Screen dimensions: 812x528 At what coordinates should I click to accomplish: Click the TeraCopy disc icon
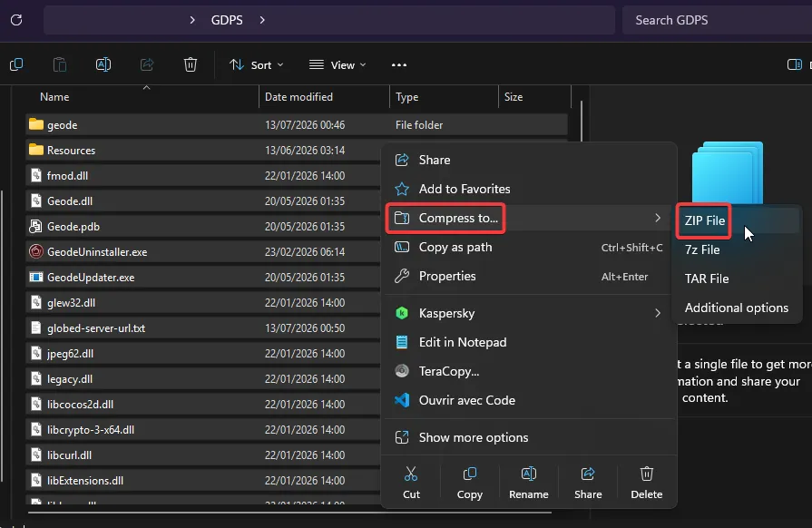pyautogui.click(x=402, y=371)
